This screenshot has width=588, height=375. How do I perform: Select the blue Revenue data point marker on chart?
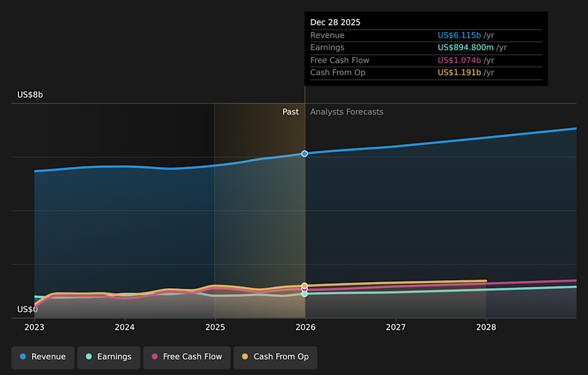tap(304, 154)
